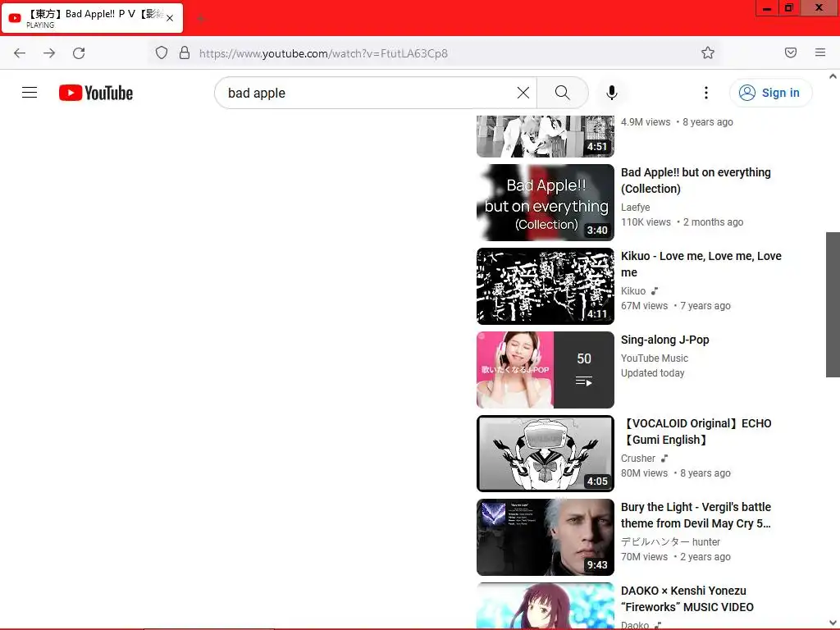Open the Firefox application menu
Viewport: 840px width, 630px height.
click(820, 52)
